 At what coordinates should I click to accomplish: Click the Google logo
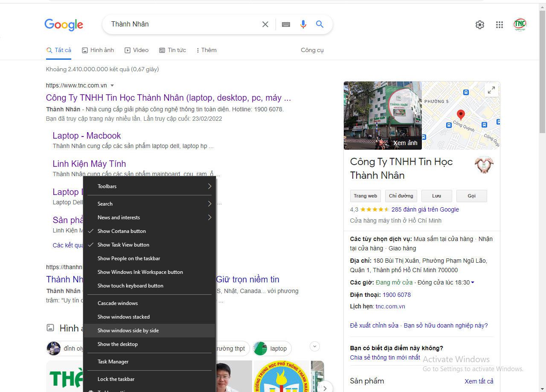click(64, 25)
